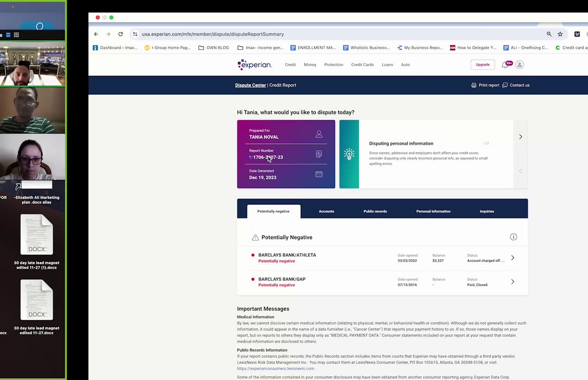Open the My Business Repo... bookmark

420,47
